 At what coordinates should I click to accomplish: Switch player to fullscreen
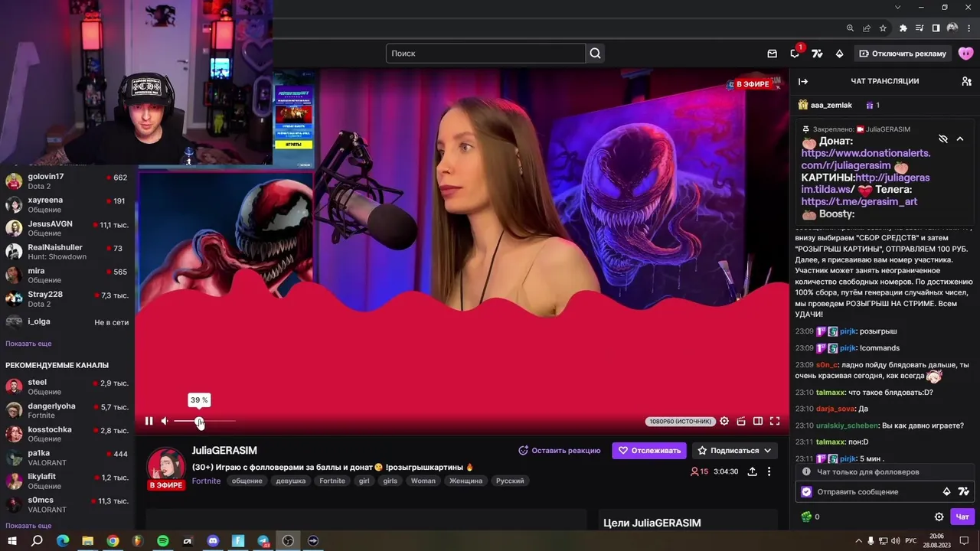coord(775,421)
